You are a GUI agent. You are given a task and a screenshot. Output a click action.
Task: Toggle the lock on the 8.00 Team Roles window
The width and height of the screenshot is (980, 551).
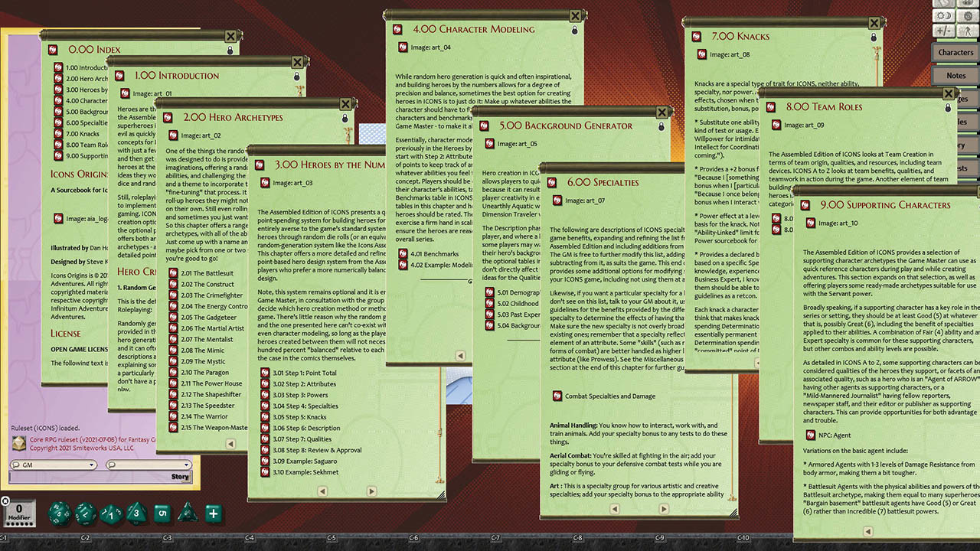pyautogui.click(x=948, y=109)
